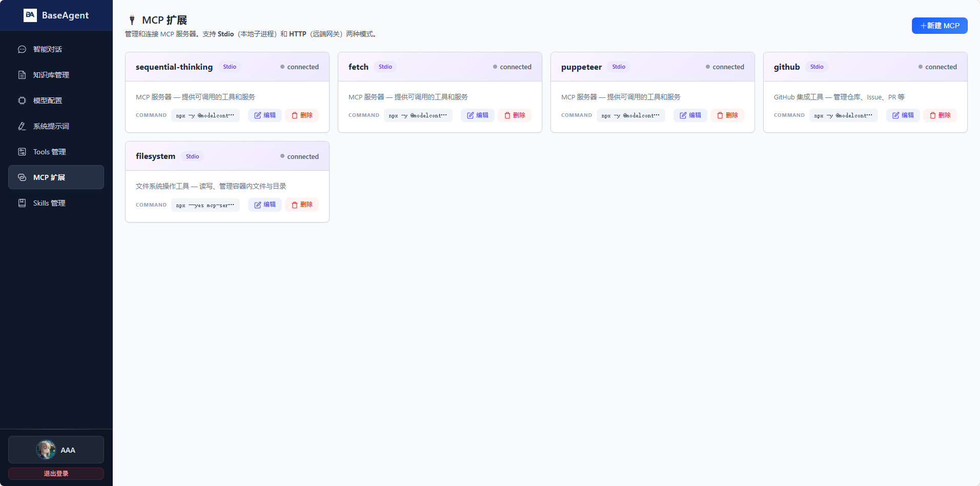Open Tools 管理 section

coord(56,152)
